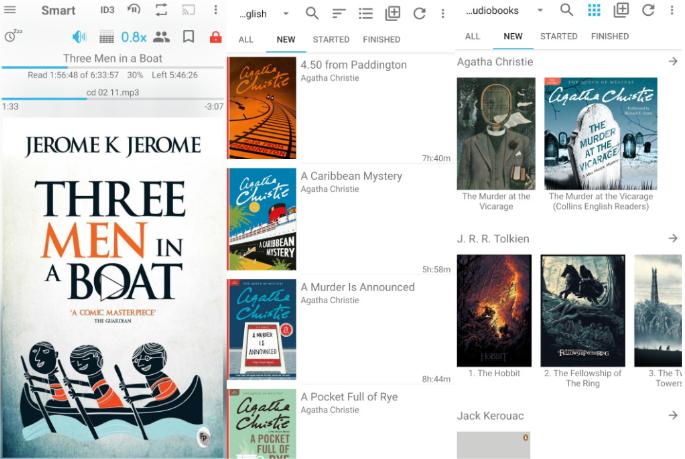This screenshot has height=459, width=685.
Task: Click the Three Men in a Boat title
Action: click(113, 58)
